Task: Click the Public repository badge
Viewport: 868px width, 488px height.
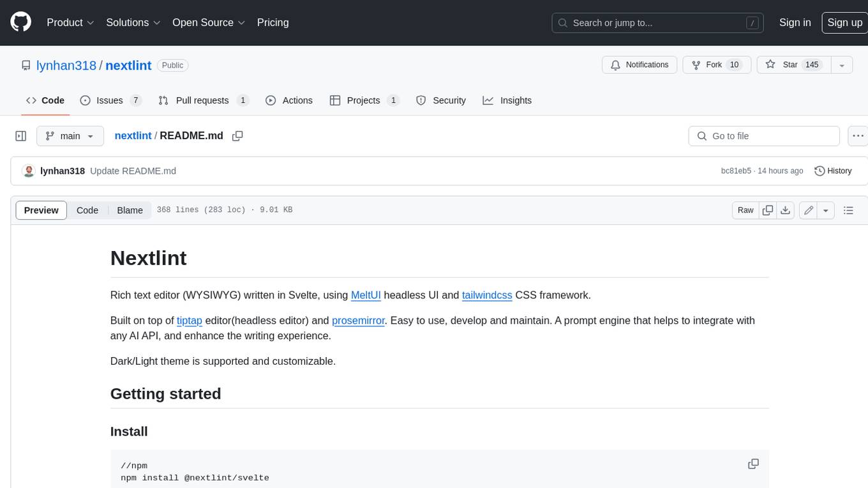Action: point(172,65)
